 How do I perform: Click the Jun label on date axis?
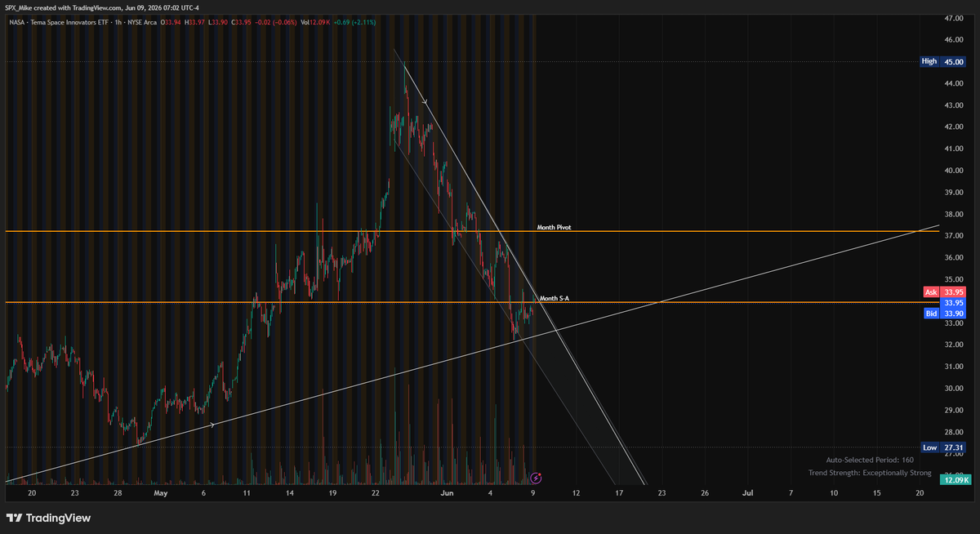pos(447,493)
